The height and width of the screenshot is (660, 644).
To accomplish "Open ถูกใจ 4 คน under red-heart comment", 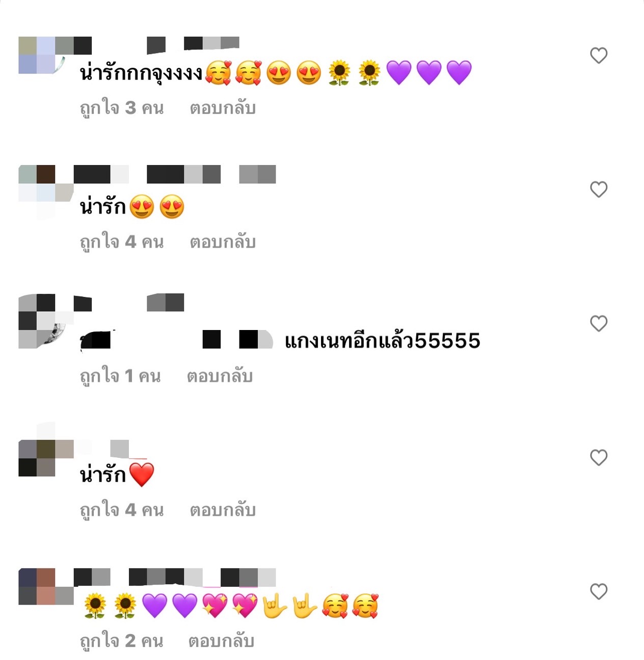I will pyautogui.click(x=122, y=510).
